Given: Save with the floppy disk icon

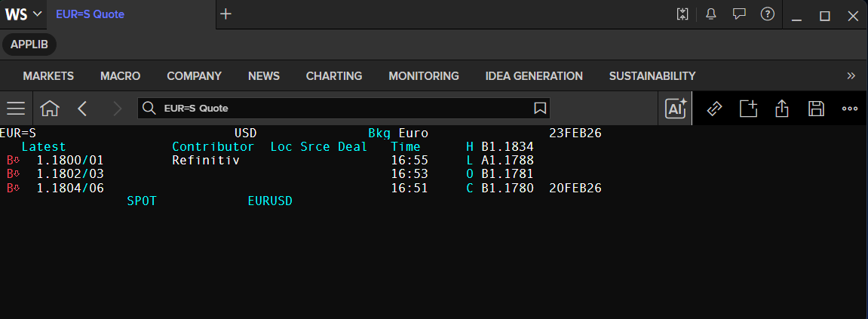Looking at the screenshot, I should (x=816, y=109).
